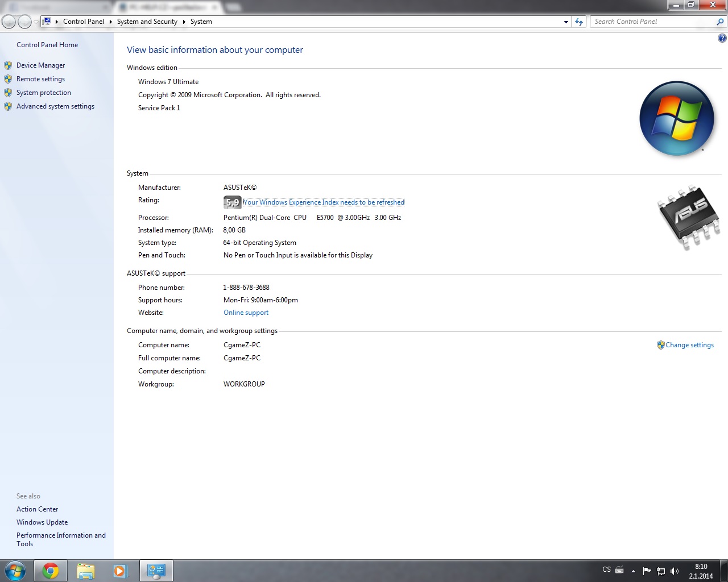The height and width of the screenshot is (582, 728).
Task: Open Advanced system settings
Action: click(55, 106)
